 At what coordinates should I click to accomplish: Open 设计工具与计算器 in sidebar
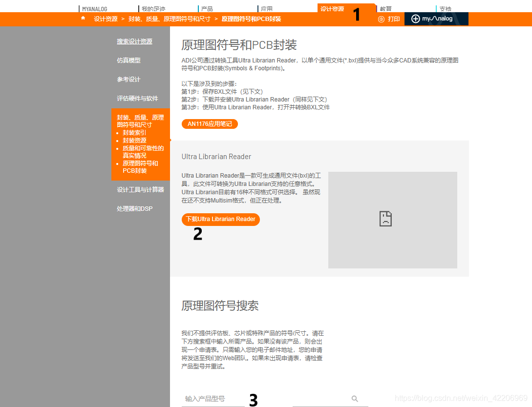(141, 190)
